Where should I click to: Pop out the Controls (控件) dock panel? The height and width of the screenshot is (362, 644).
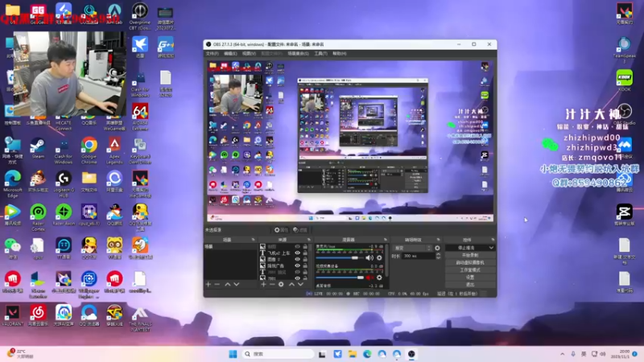tap(493, 239)
